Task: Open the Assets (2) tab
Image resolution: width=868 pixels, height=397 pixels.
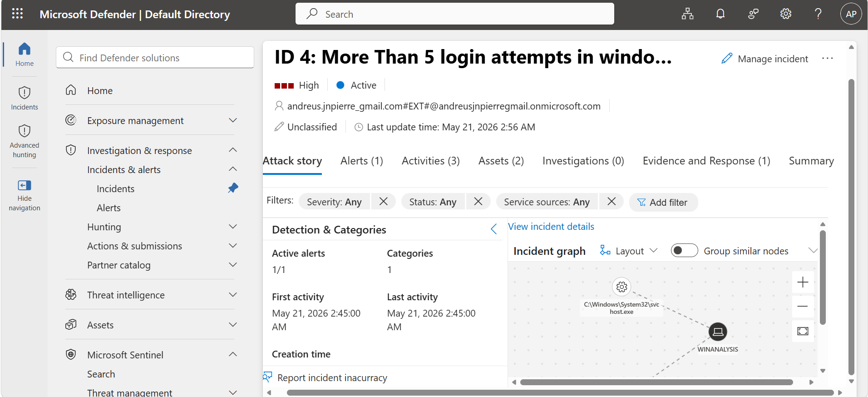Action: [x=501, y=161]
